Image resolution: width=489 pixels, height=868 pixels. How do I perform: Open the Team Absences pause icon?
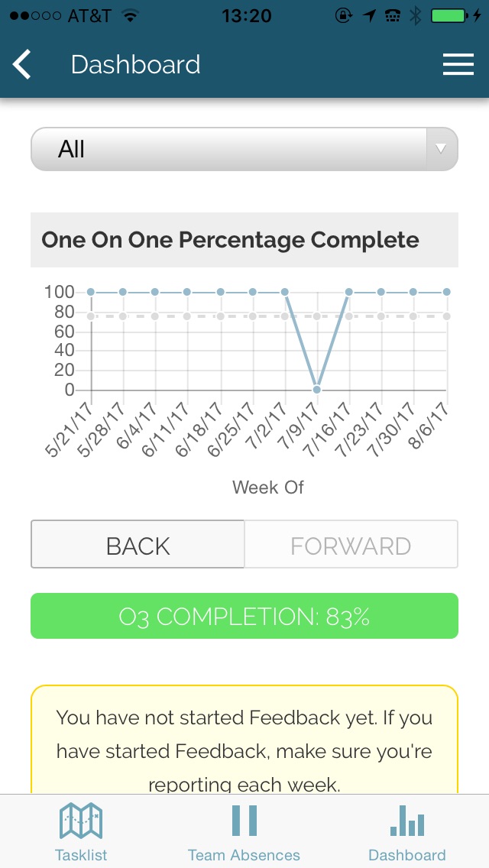click(x=244, y=821)
